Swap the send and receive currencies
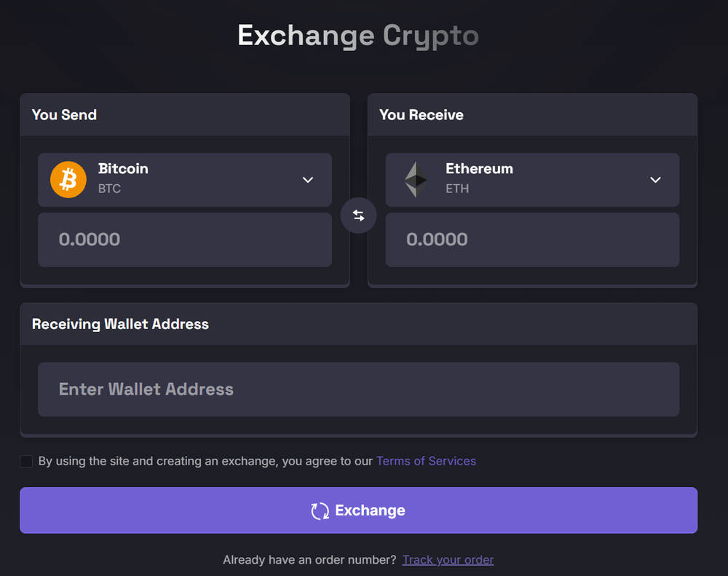Viewport: 728px width, 576px height. coord(358,216)
